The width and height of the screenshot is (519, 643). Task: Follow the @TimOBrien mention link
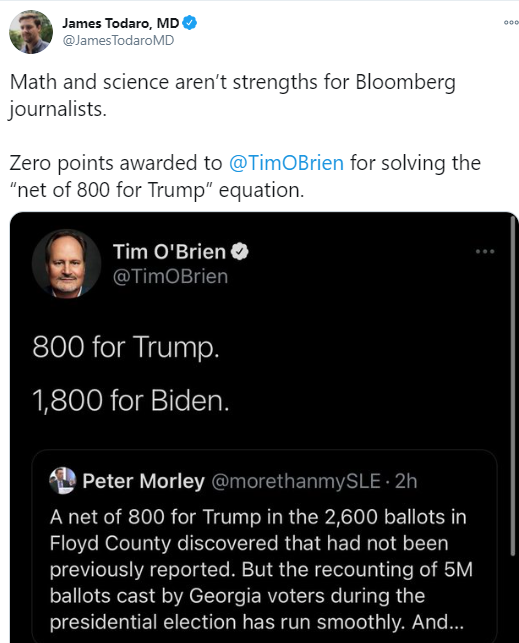(x=286, y=163)
